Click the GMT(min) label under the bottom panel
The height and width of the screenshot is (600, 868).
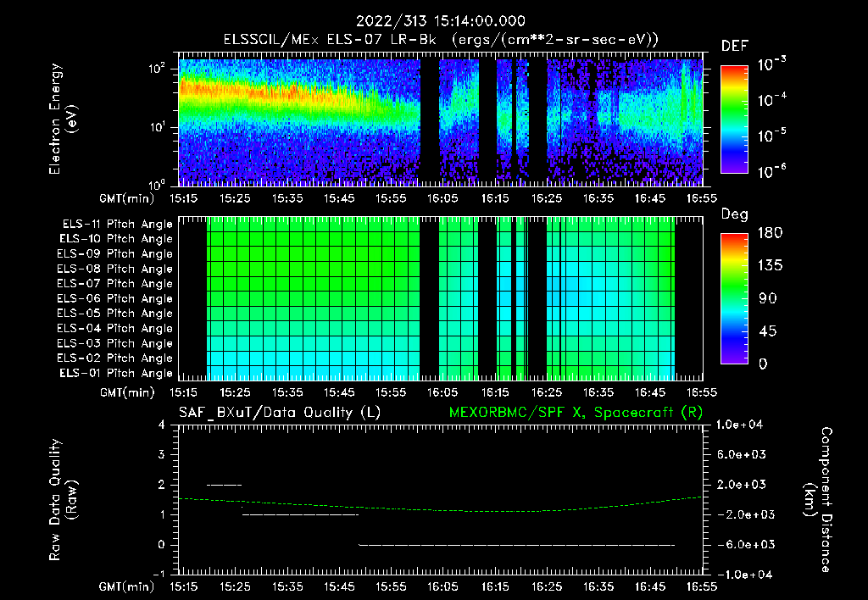click(x=126, y=586)
